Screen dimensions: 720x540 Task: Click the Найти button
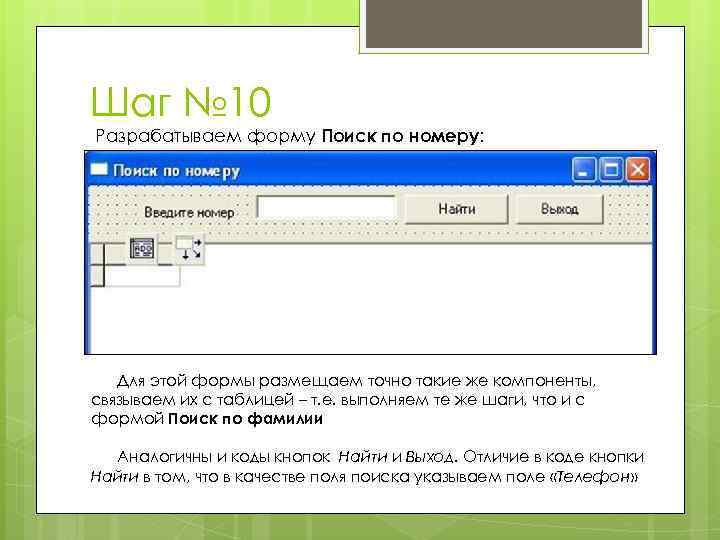click(456, 209)
